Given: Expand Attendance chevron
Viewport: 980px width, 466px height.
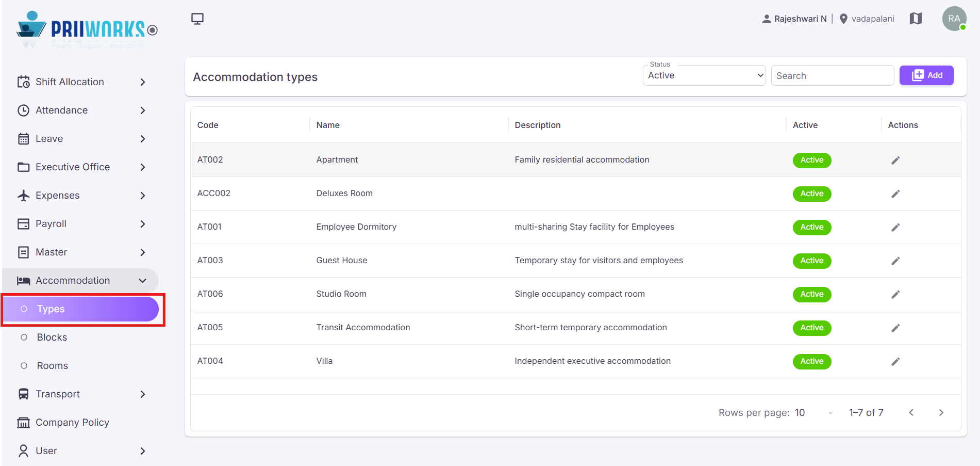Looking at the screenshot, I should [143, 110].
